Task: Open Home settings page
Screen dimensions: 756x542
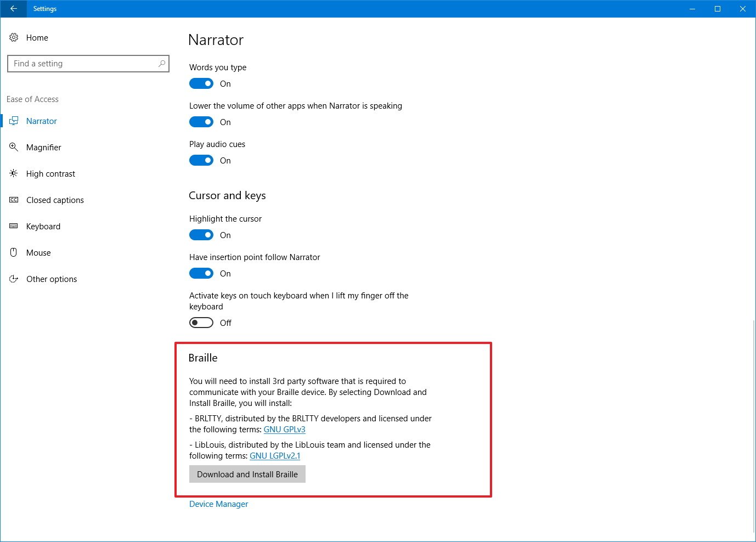Action: point(37,38)
